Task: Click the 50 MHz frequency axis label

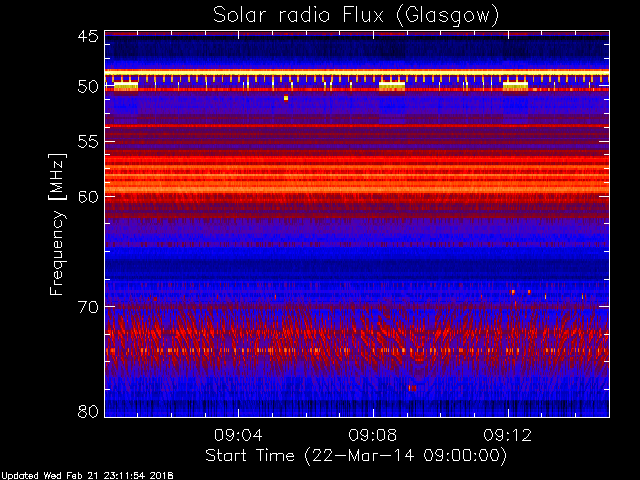Action: [x=88, y=87]
